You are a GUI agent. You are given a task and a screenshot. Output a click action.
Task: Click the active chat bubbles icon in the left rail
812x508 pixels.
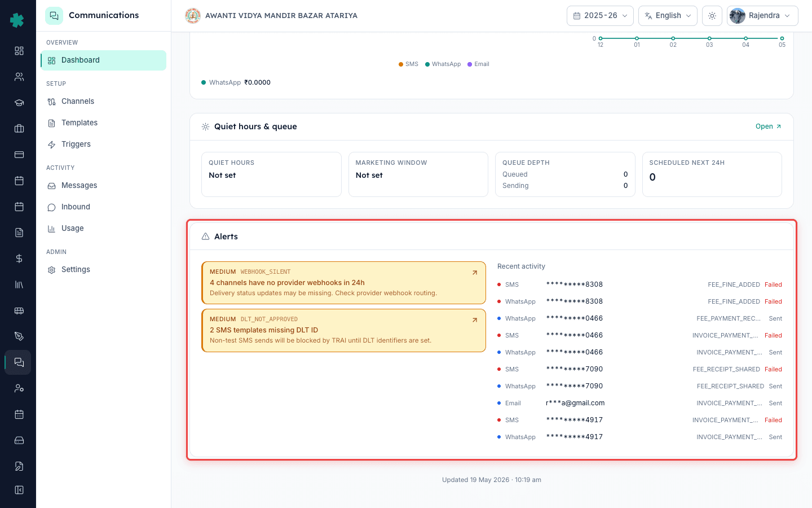pyautogui.click(x=19, y=362)
